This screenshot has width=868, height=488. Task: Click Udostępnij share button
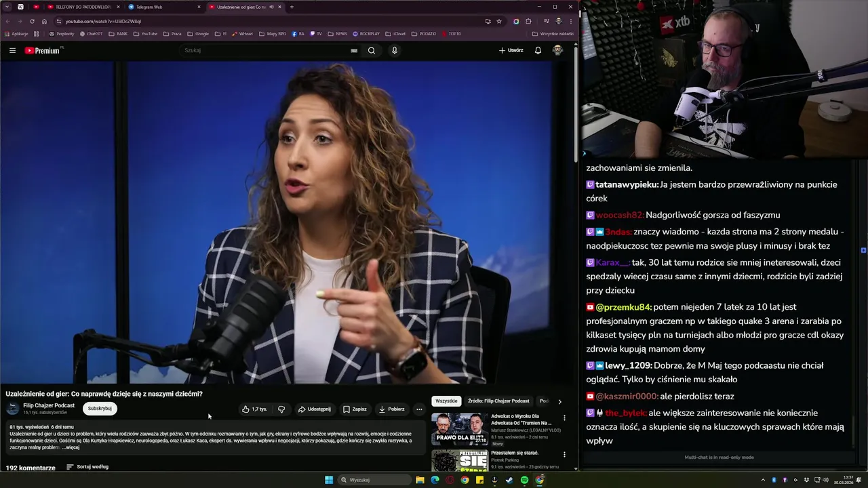coord(315,409)
